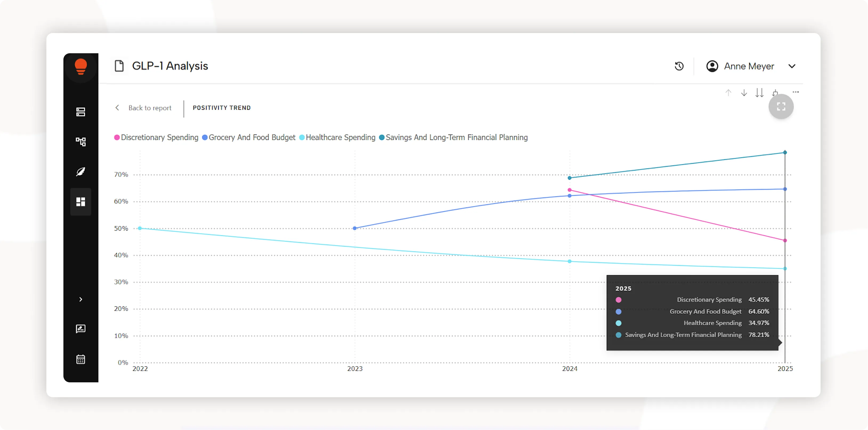Toggle Discretionary Spending legend series

tap(156, 137)
